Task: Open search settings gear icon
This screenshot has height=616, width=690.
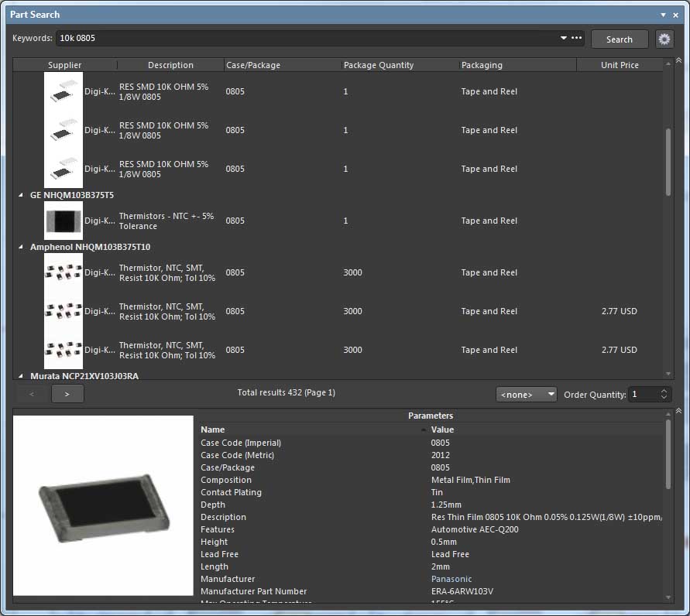Action: tap(664, 39)
